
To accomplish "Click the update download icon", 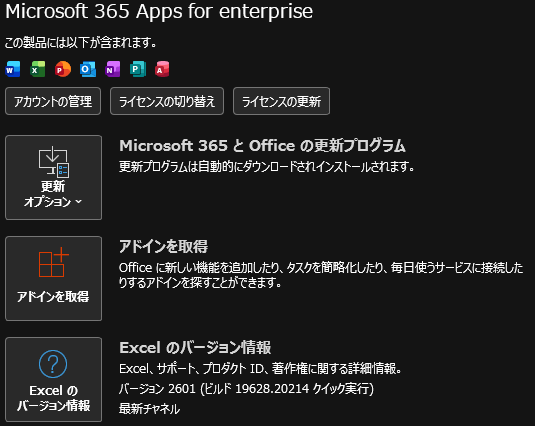I will point(54,162).
